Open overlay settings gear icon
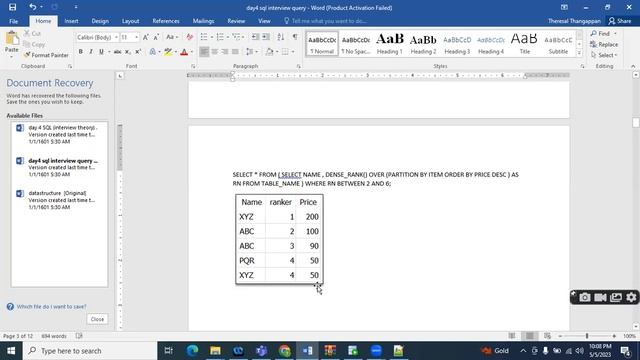Viewport: 640px width, 360px height. pyautogui.click(x=631, y=298)
